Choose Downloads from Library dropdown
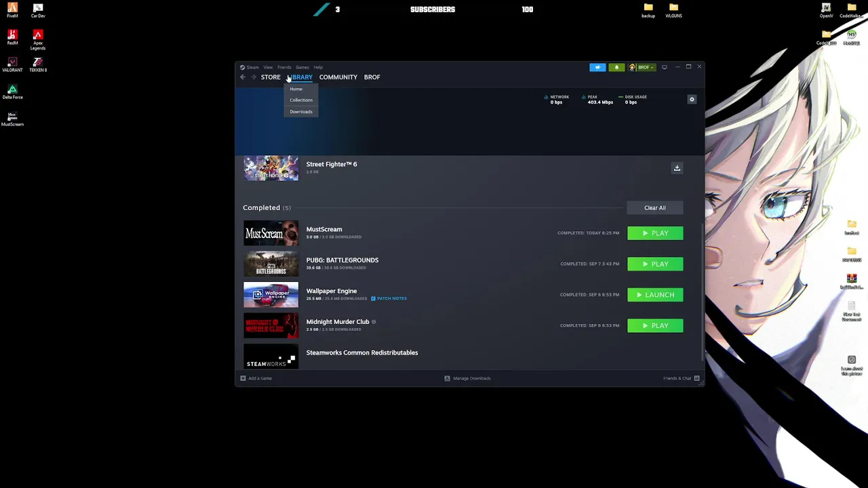Image resolution: width=868 pixels, height=488 pixels. pyautogui.click(x=301, y=112)
